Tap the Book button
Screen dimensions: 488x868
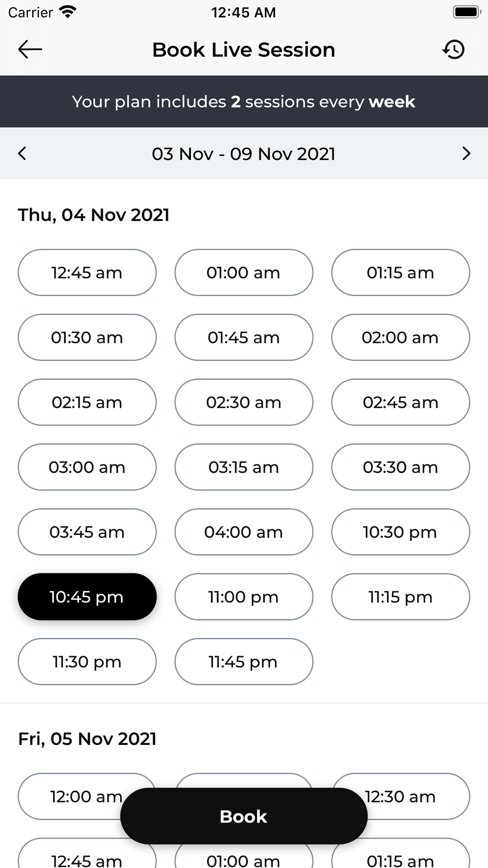(244, 816)
